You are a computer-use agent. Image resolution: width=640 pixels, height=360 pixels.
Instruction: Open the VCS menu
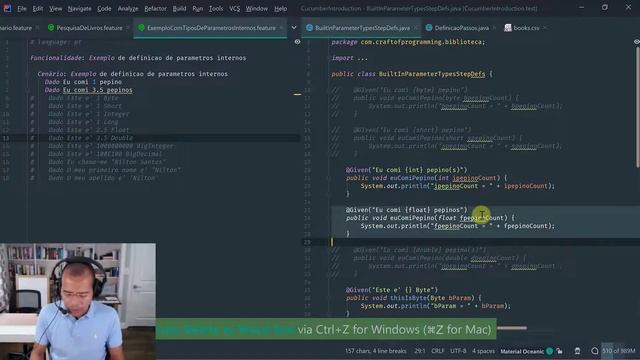click(234, 8)
